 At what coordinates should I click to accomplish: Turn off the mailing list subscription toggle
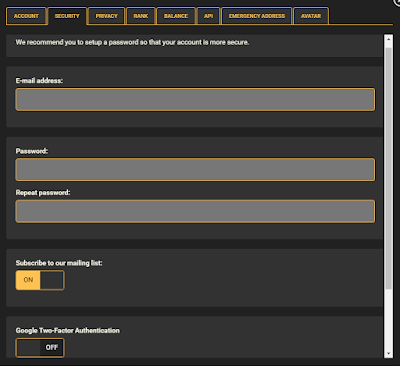click(40, 280)
